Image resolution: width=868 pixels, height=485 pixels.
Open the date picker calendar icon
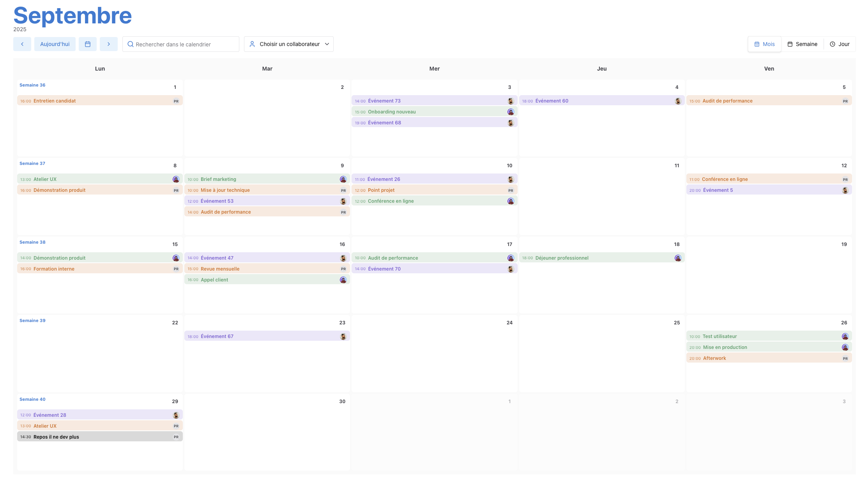click(x=88, y=44)
